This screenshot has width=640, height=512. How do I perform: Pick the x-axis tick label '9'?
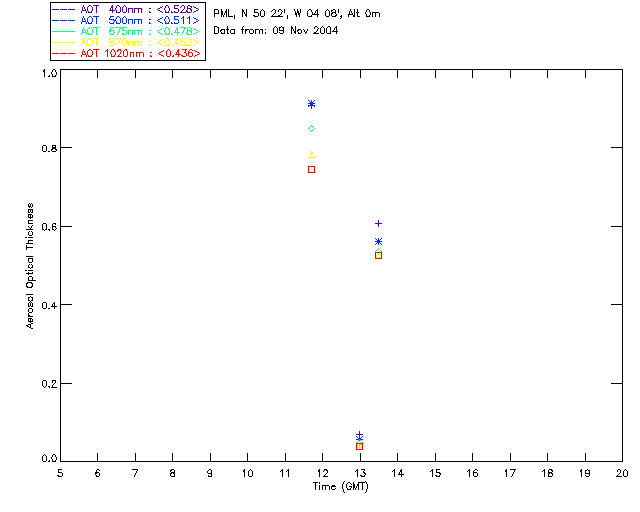pyautogui.click(x=210, y=473)
